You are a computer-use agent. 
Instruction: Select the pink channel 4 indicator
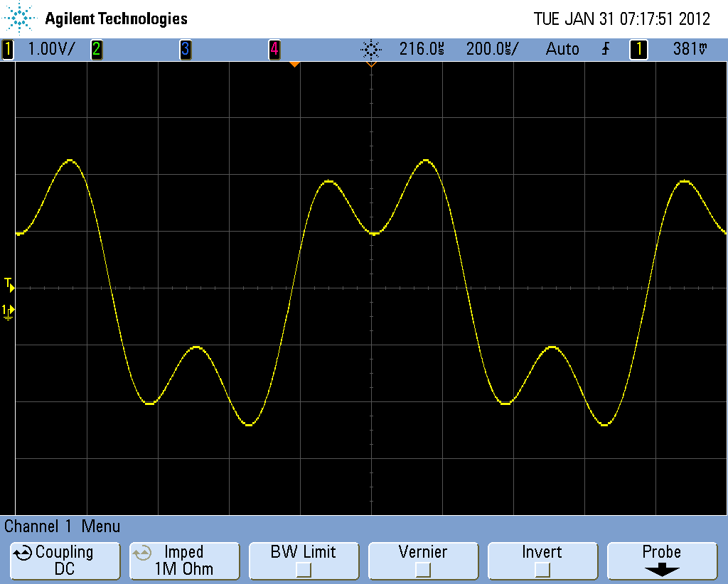pos(274,50)
